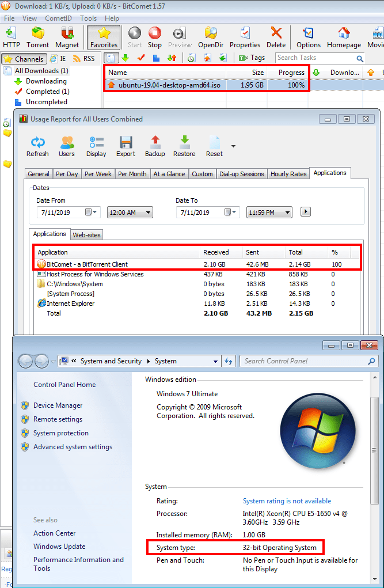This screenshot has height=588, width=384.
Task: Open the download directory with OpenDir
Action: pos(211,37)
